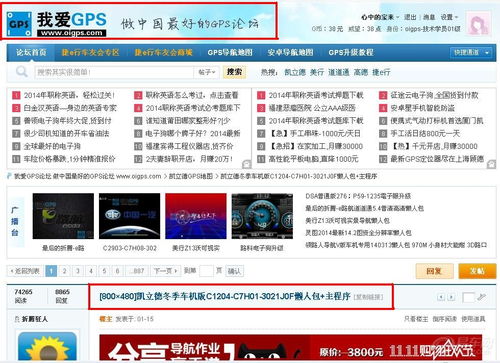Click the 只看楼主 link
This screenshot has width=500, height=363.
click(416, 319)
